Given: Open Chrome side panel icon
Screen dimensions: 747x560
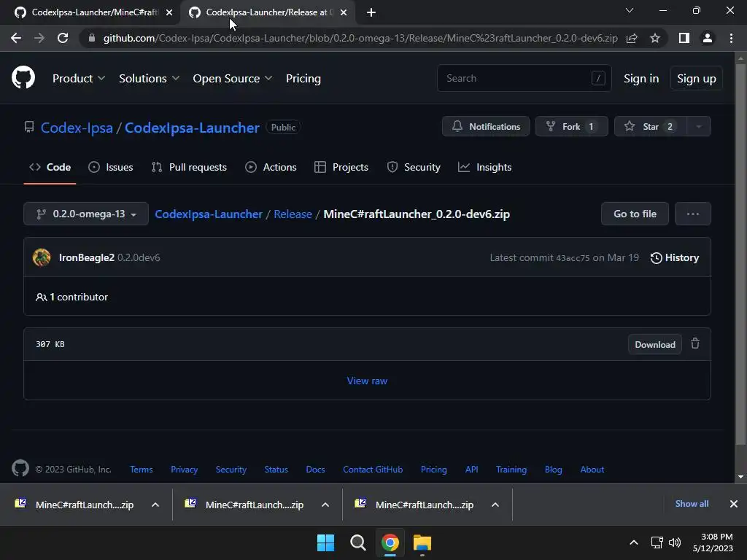Looking at the screenshot, I should pyautogui.click(x=684, y=38).
